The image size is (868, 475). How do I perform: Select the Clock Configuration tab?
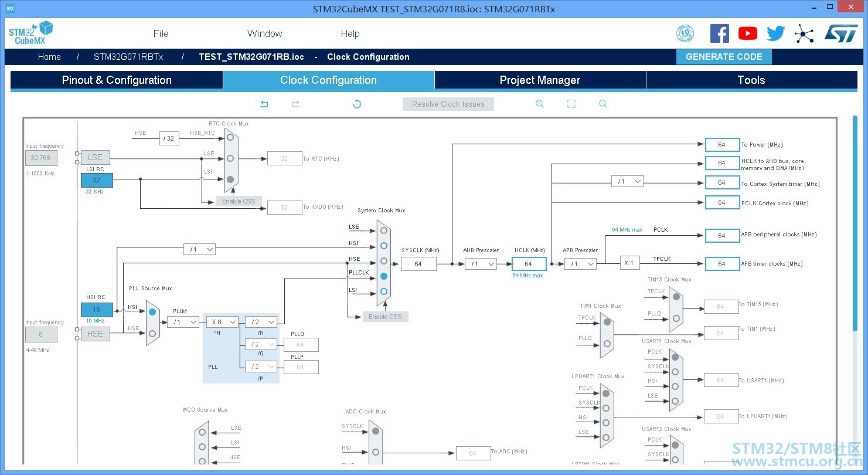point(328,80)
